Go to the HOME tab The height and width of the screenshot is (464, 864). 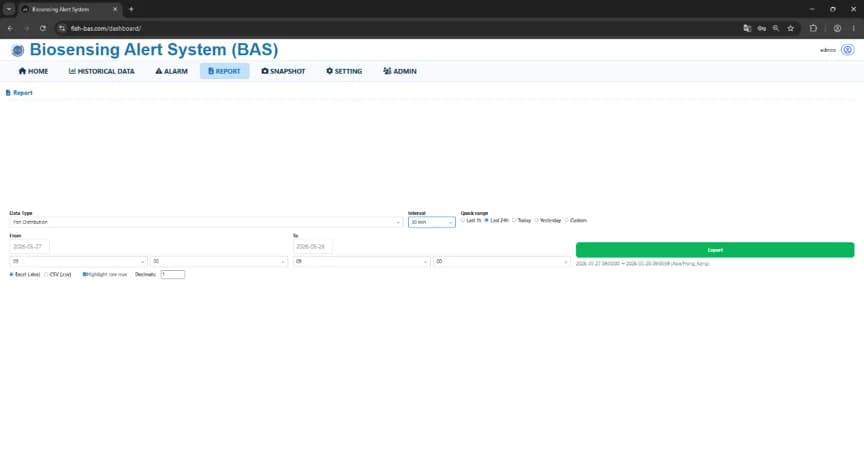coord(33,71)
